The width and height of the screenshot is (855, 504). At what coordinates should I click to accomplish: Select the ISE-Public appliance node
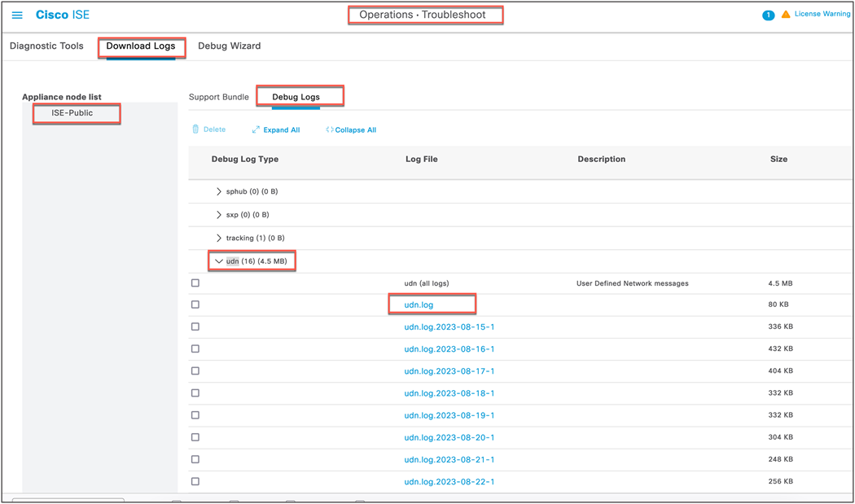click(72, 113)
